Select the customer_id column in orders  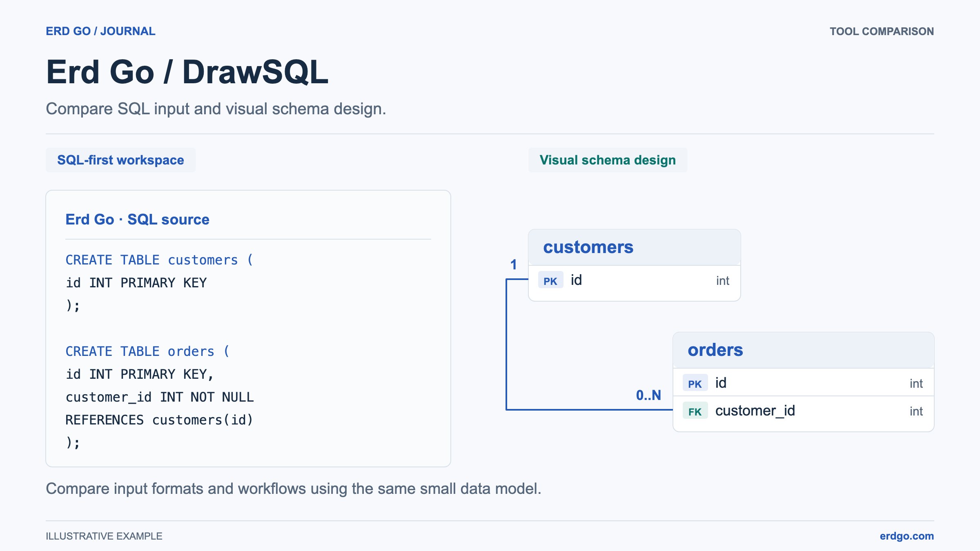click(x=803, y=411)
